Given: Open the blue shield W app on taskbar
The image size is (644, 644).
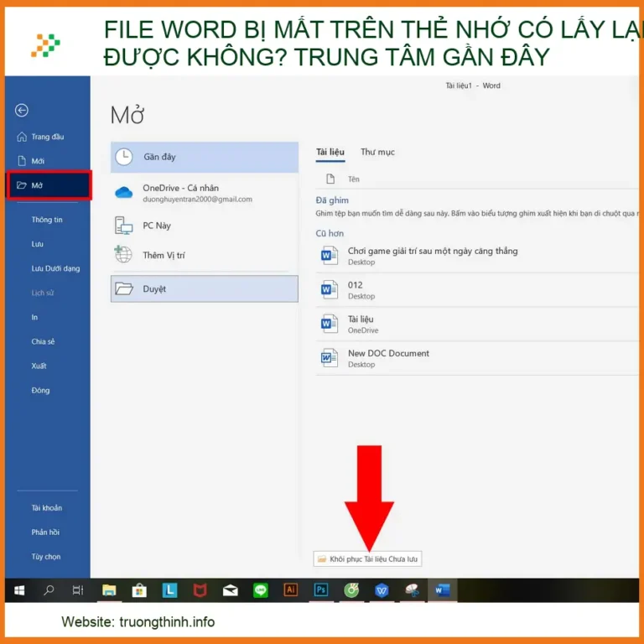Looking at the screenshot, I should [382, 590].
